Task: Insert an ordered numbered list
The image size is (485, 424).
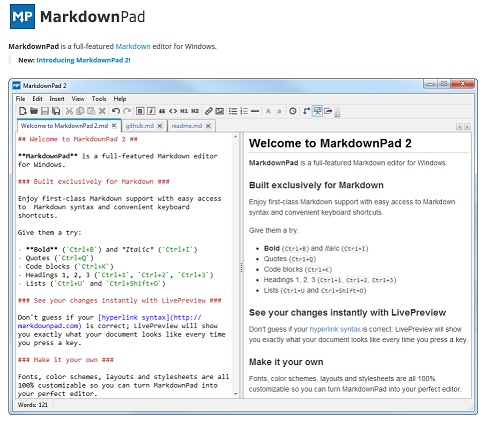Action: [244, 111]
